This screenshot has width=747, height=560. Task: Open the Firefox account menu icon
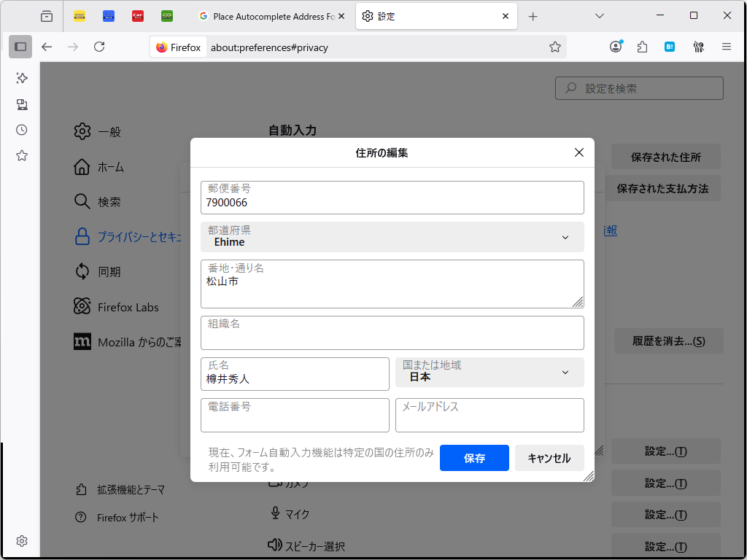click(x=616, y=46)
